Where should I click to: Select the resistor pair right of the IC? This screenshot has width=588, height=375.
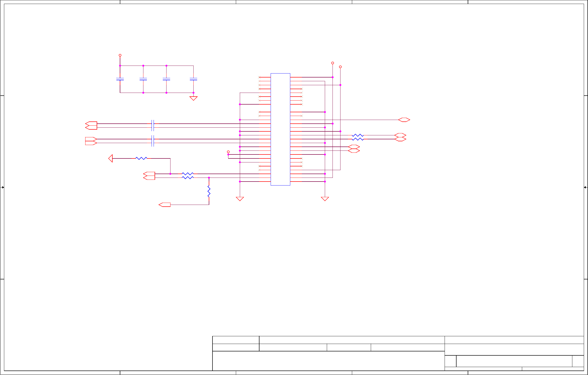coord(358,137)
